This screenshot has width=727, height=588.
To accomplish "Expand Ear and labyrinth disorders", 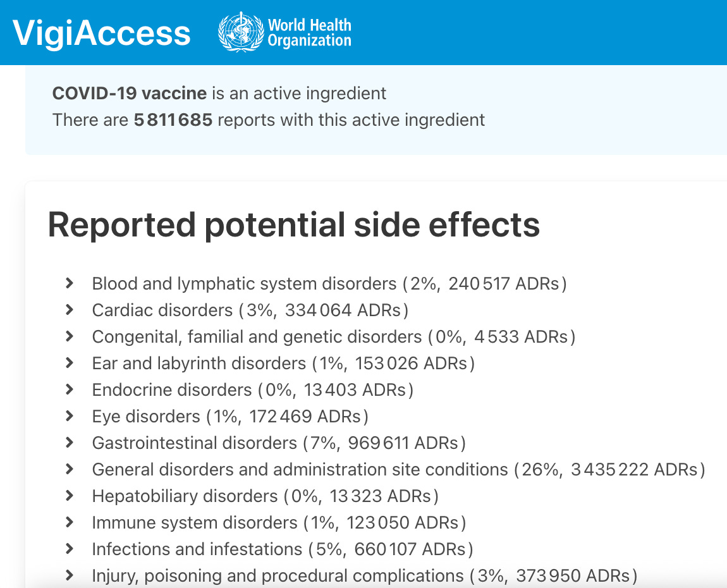I will pos(68,363).
